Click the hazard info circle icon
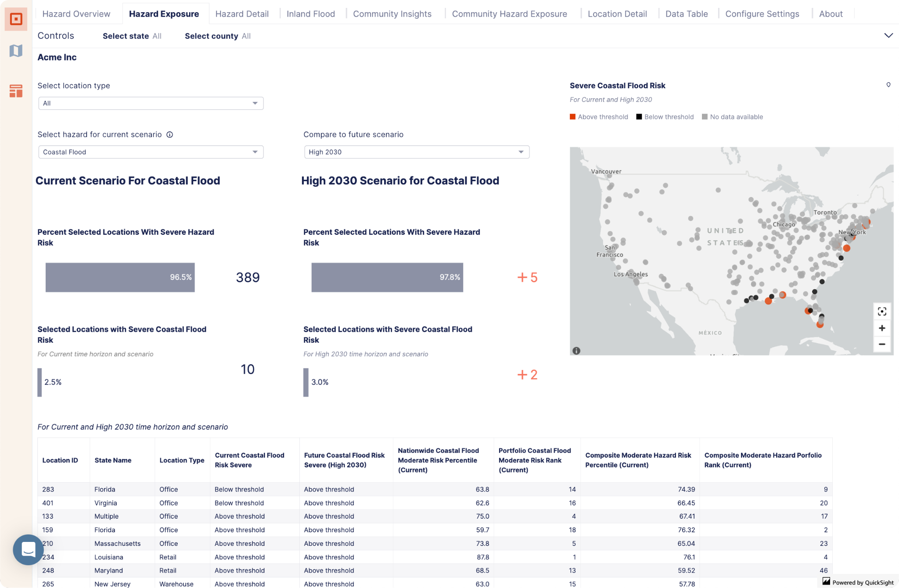The image size is (899, 588). coord(170,135)
